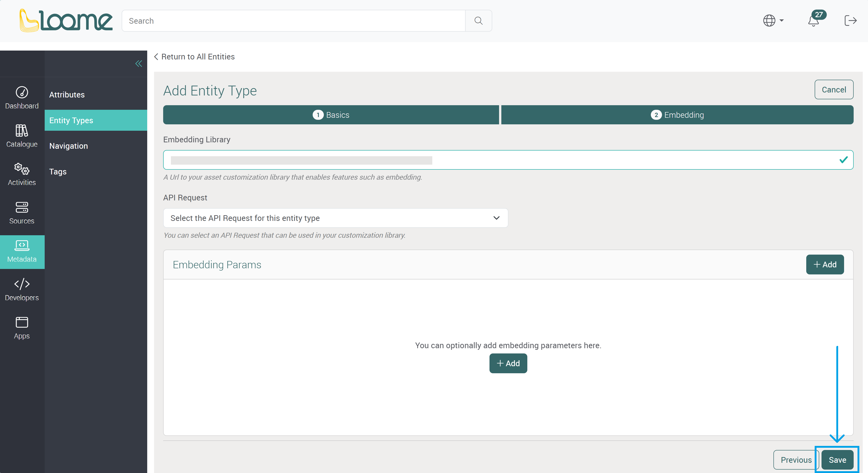The width and height of the screenshot is (868, 473).
Task: Select Entity Types in the Metadata submenu
Action: (x=96, y=120)
